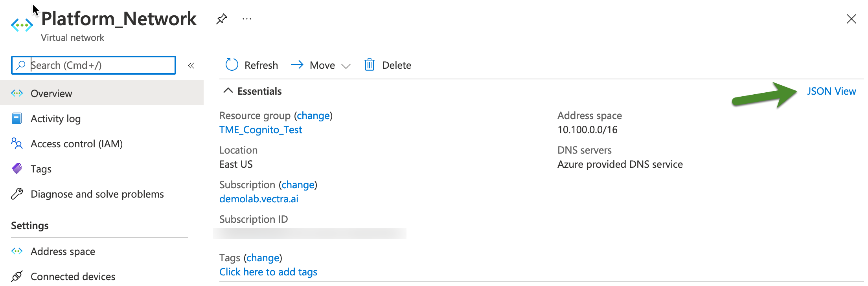
Task: Click the purple Tags icon
Action: [x=17, y=169]
